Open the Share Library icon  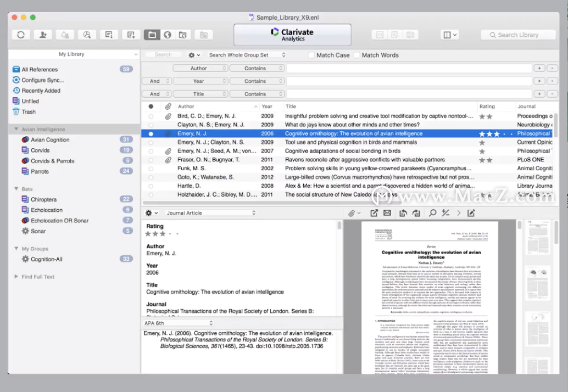click(x=43, y=35)
